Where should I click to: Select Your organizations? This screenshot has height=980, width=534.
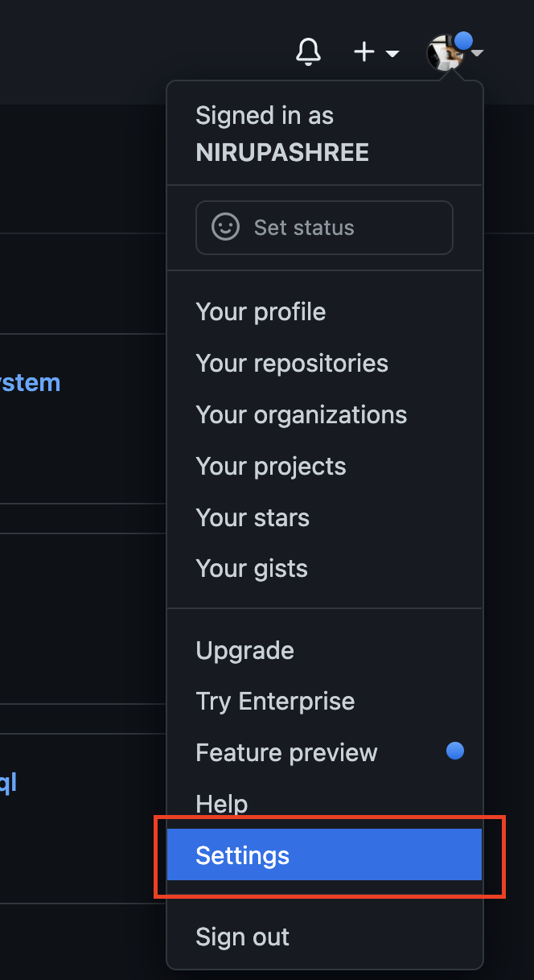pos(301,414)
